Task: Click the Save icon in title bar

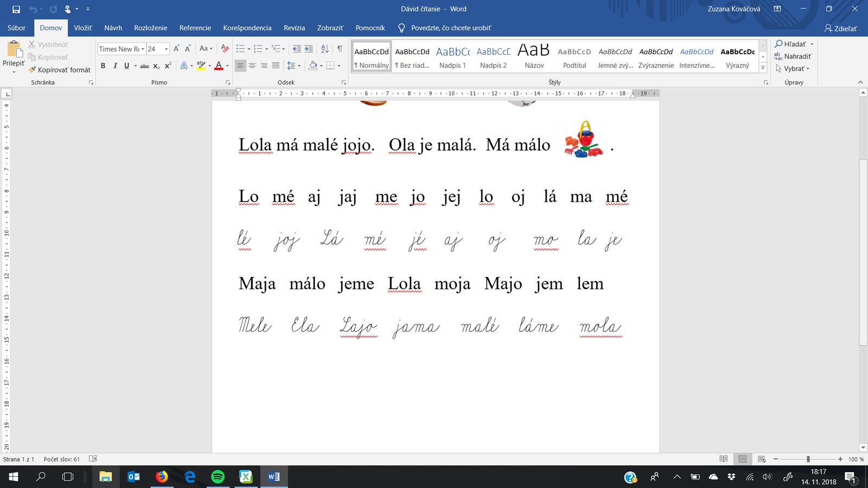Action: point(16,9)
